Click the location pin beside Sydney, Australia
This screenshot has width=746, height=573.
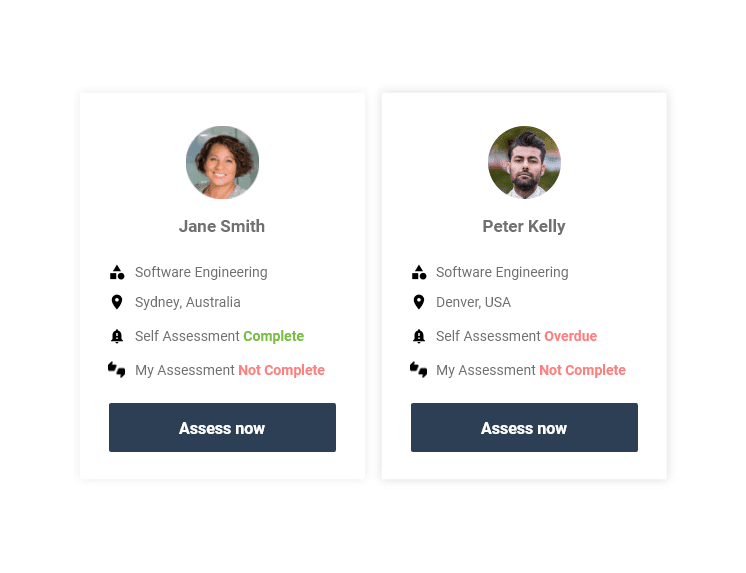click(117, 302)
